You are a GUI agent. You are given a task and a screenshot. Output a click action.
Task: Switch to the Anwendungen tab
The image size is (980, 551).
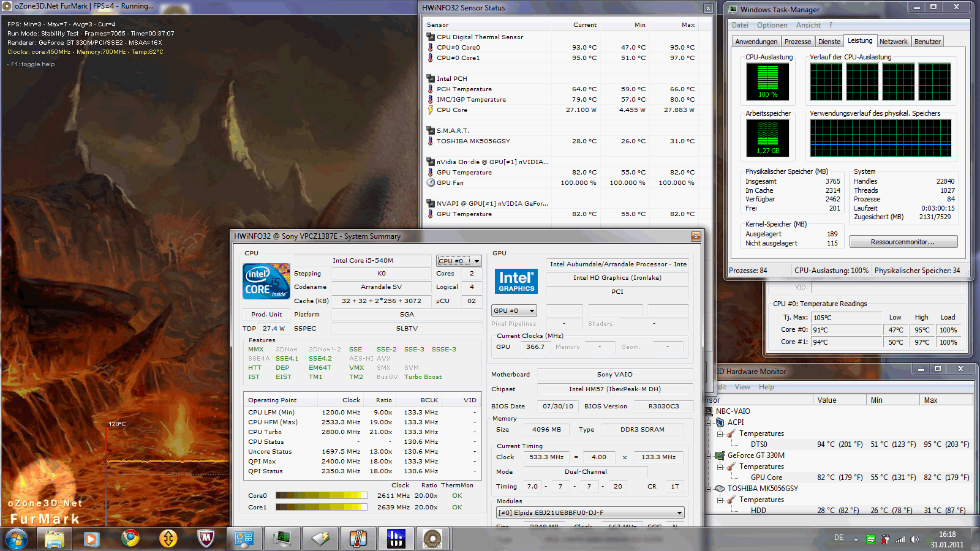[x=756, y=42]
